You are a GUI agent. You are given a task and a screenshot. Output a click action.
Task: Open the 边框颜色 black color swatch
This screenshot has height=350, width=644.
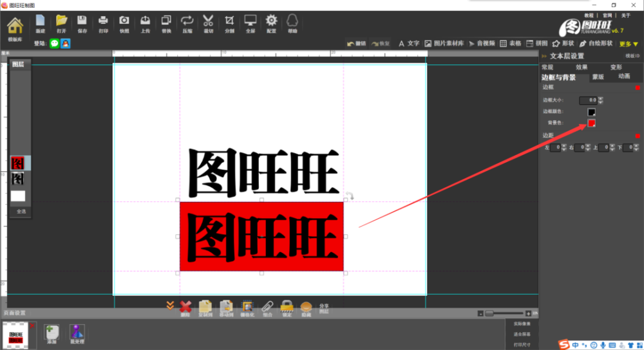591,112
